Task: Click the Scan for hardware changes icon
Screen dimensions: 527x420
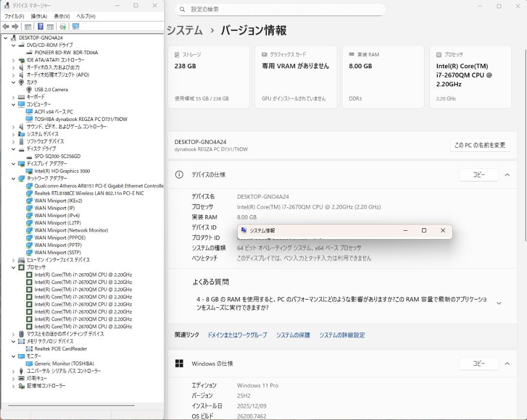Action: pos(62,26)
